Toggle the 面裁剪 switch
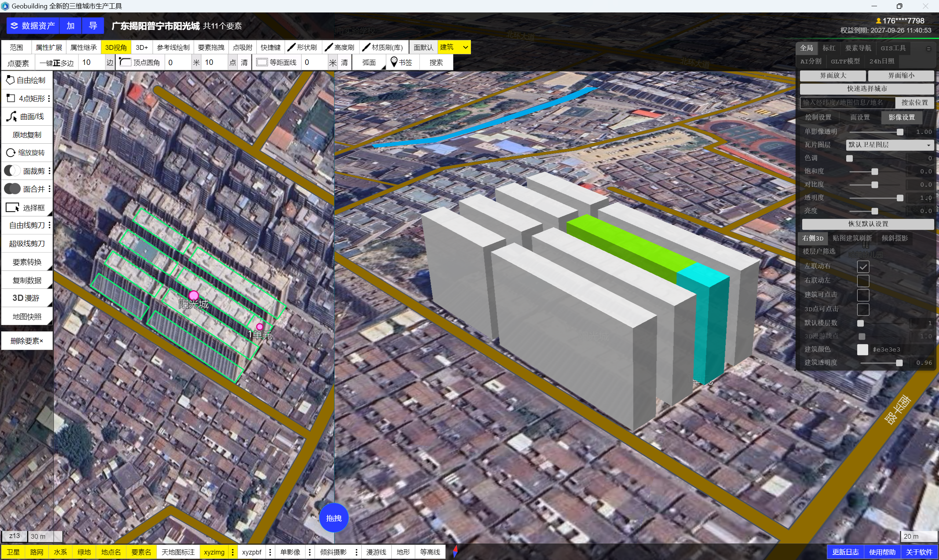 pos(12,171)
